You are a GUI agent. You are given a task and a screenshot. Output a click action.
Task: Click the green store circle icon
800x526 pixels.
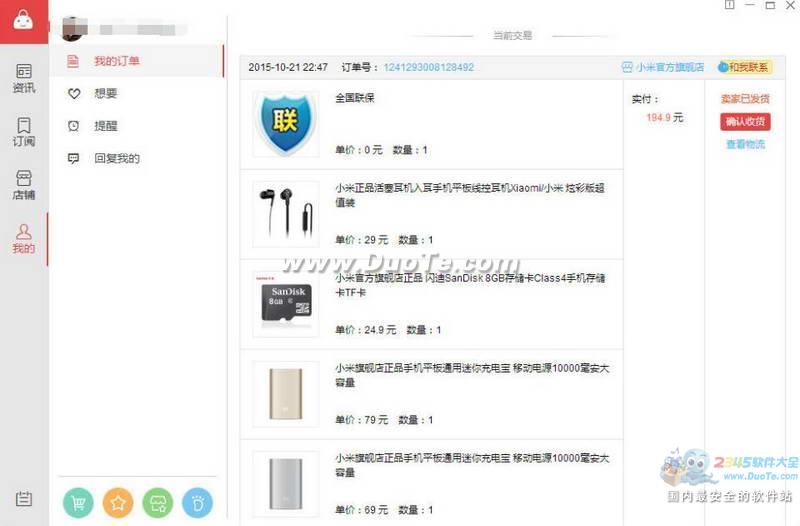point(158,503)
